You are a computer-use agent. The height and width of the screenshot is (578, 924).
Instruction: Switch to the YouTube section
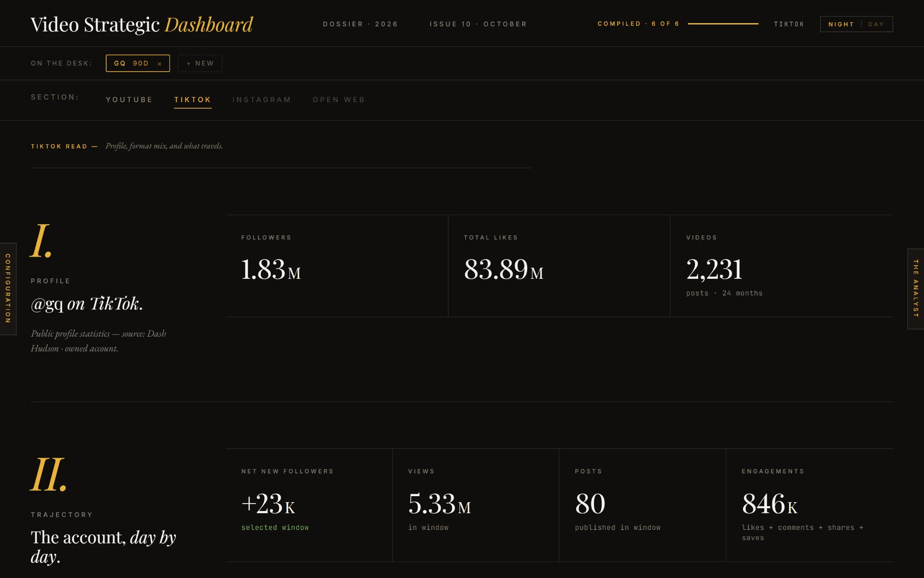click(129, 100)
